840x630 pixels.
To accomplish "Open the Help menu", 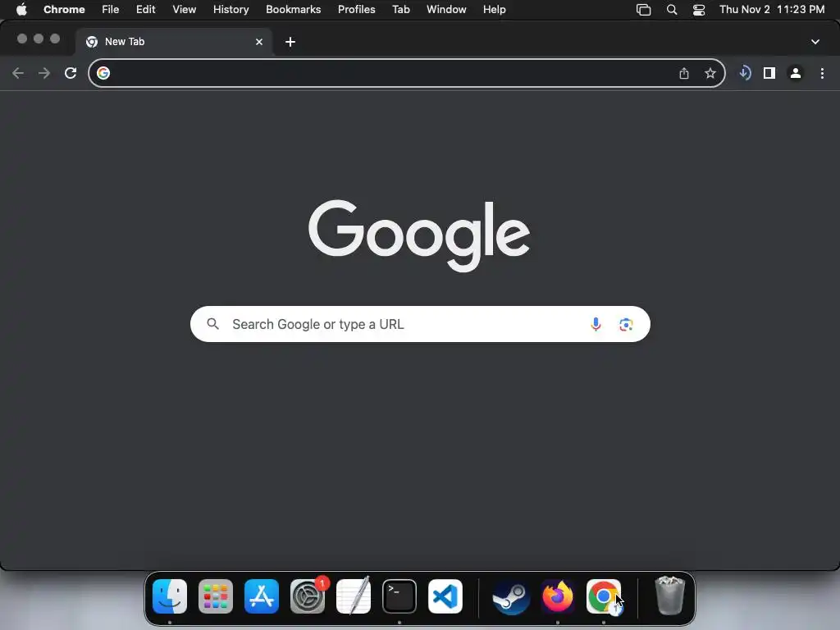I will (x=495, y=10).
